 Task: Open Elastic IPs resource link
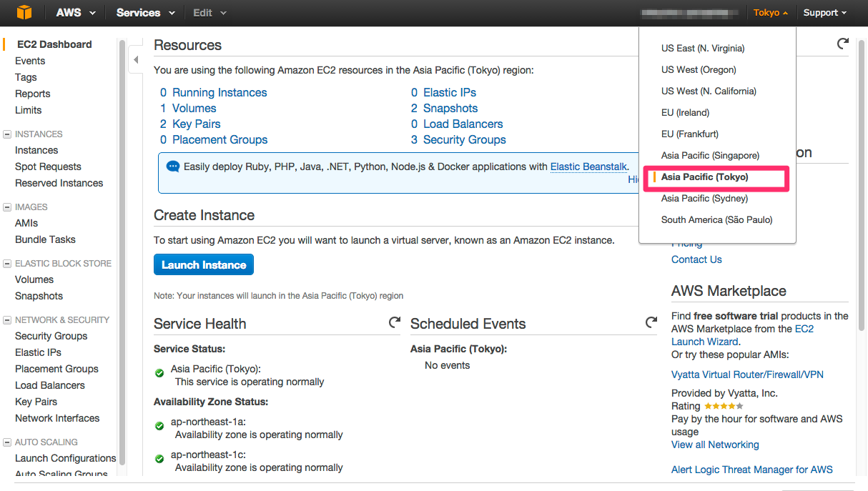pos(450,92)
